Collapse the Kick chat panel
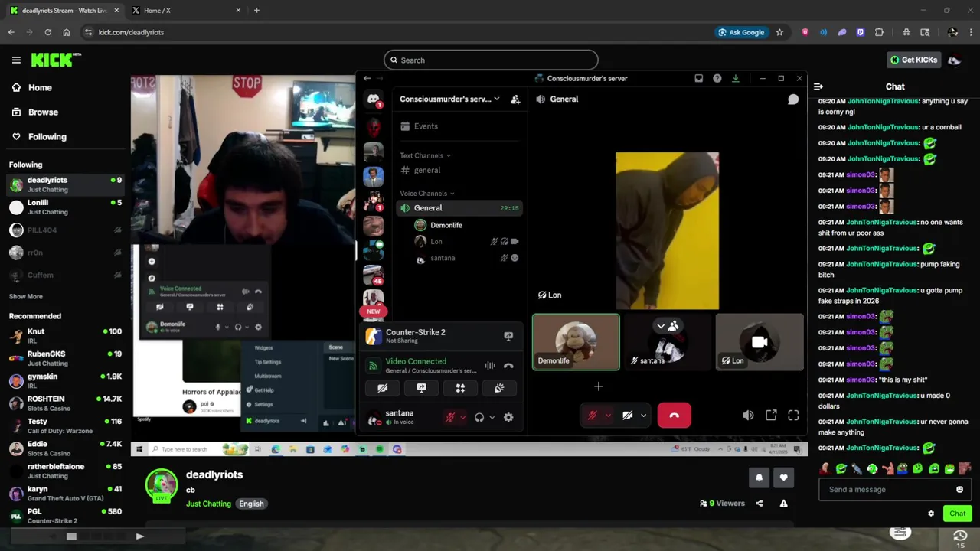This screenshot has height=551, width=980. tap(818, 87)
